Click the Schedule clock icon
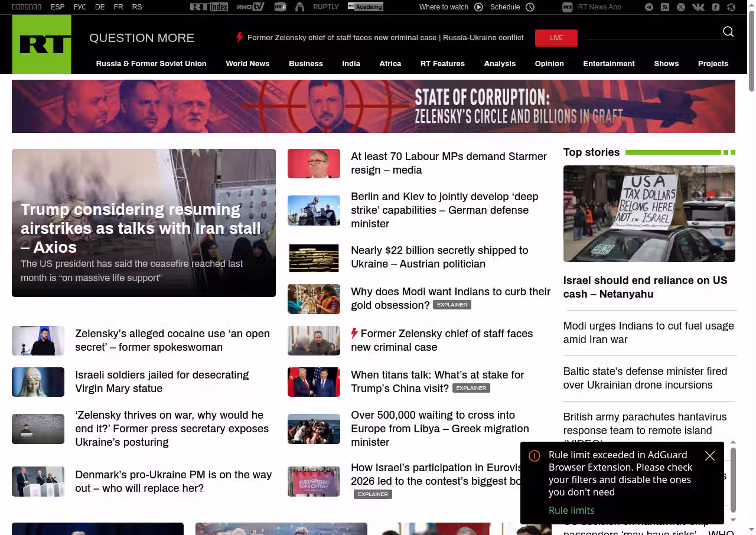Viewport: 756px width, 535px height. pos(530,7)
